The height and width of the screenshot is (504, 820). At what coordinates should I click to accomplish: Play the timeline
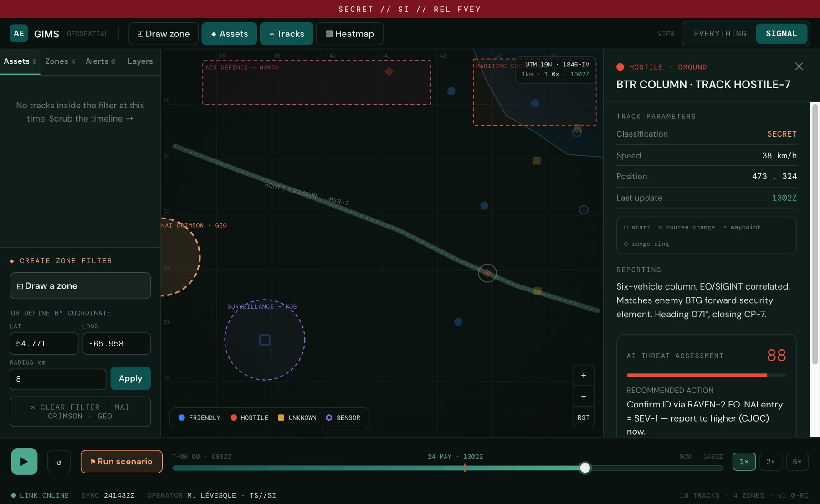24,462
